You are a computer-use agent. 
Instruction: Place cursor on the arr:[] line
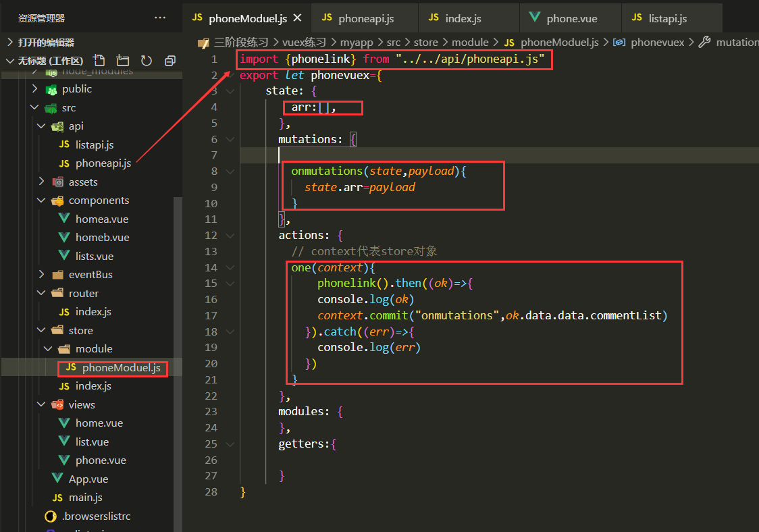314,107
